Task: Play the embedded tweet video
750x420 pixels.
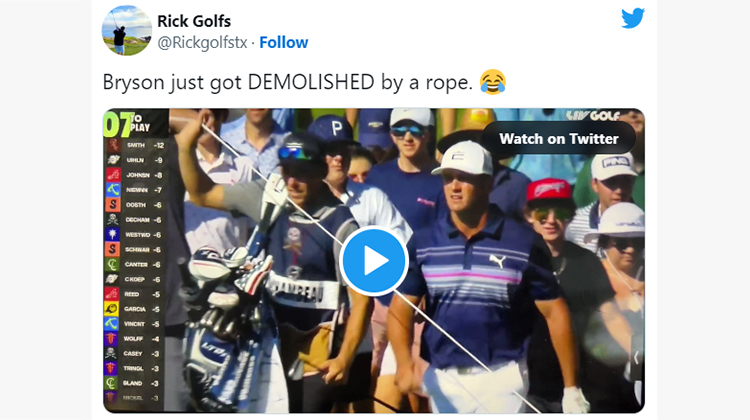Action: tap(374, 261)
